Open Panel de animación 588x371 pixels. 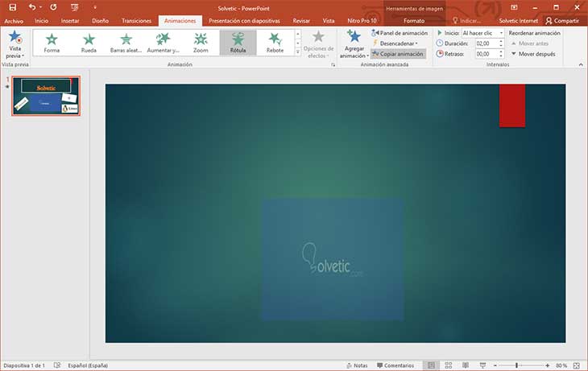(x=400, y=33)
